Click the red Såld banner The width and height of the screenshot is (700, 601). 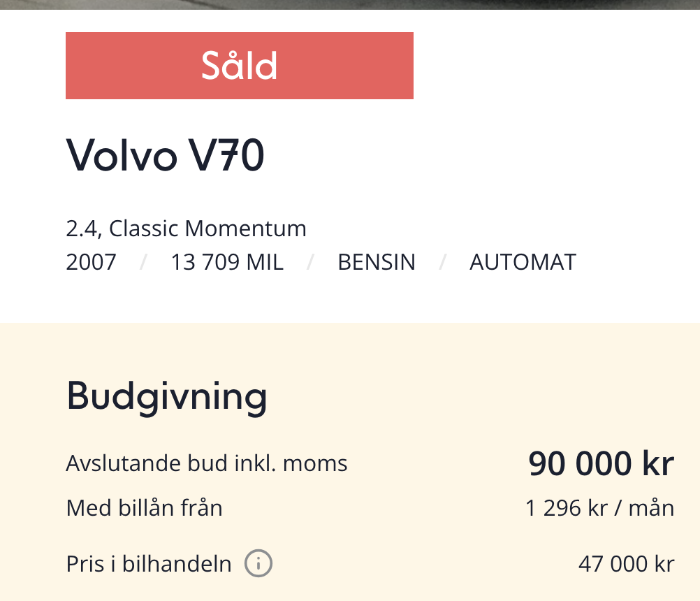pyautogui.click(x=240, y=66)
